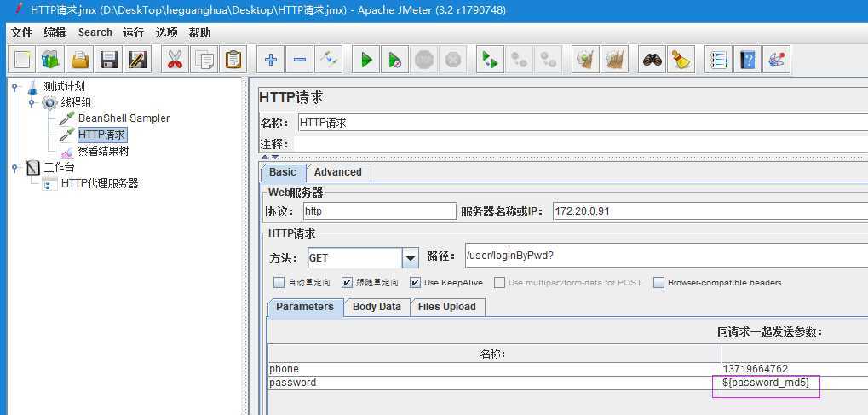Viewport: 868px width, 415px height.
Task: Collapse the 线程组 tree node handle
Action: tap(32, 102)
